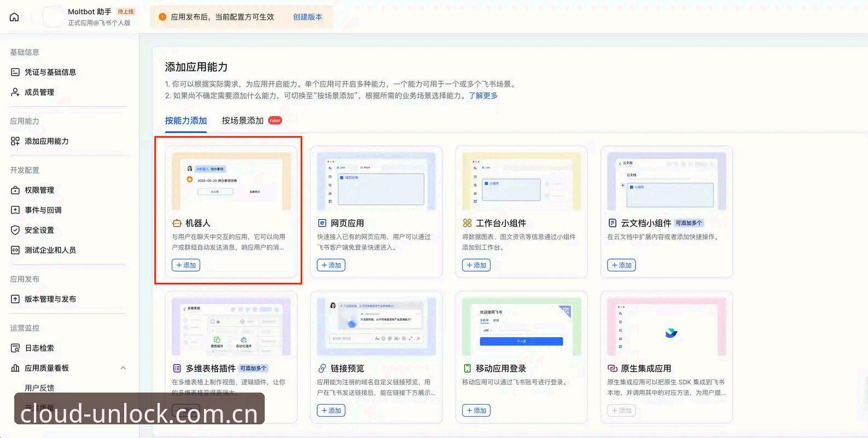The width and height of the screenshot is (868, 438).
Task: Click 应用质量看板 chart icon
Action: [15, 368]
